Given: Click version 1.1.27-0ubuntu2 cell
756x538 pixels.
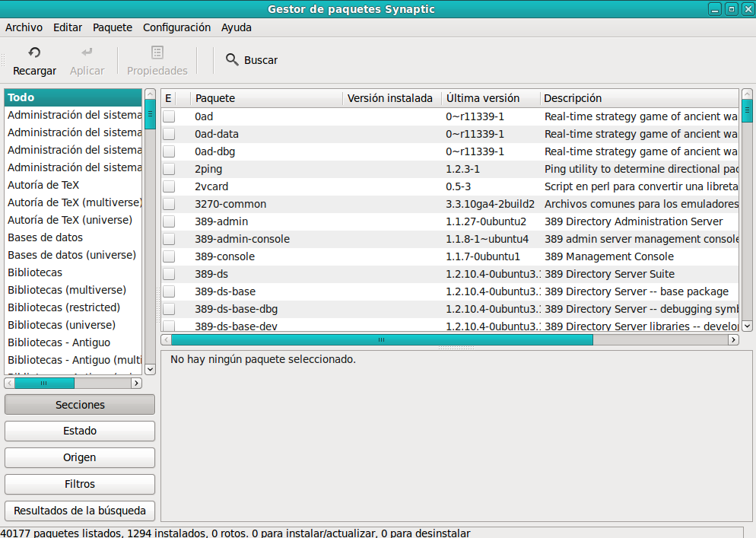Looking at the screenshot, I should (x=486, y=221).
